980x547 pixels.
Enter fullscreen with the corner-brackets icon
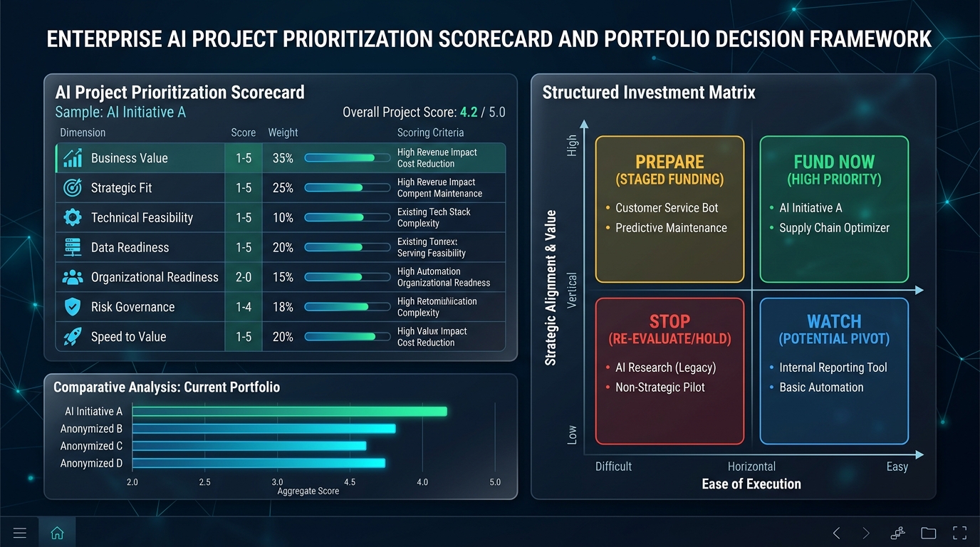[x=960, y=533]
